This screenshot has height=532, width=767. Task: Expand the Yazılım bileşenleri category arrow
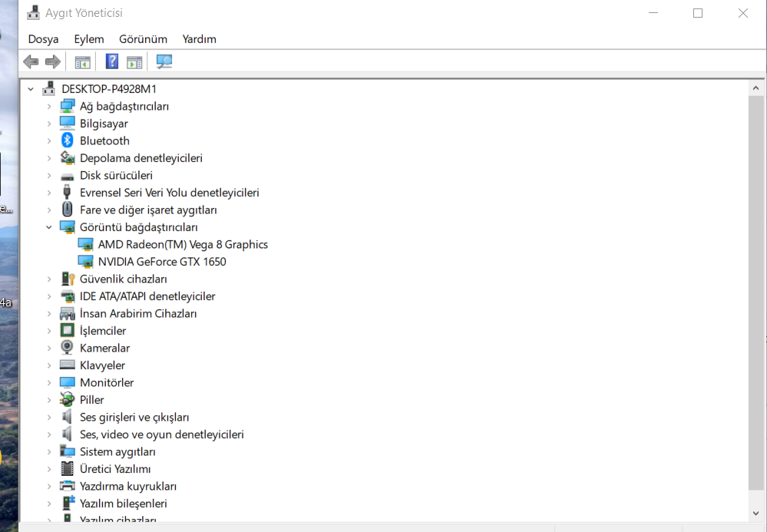[49, 504]
